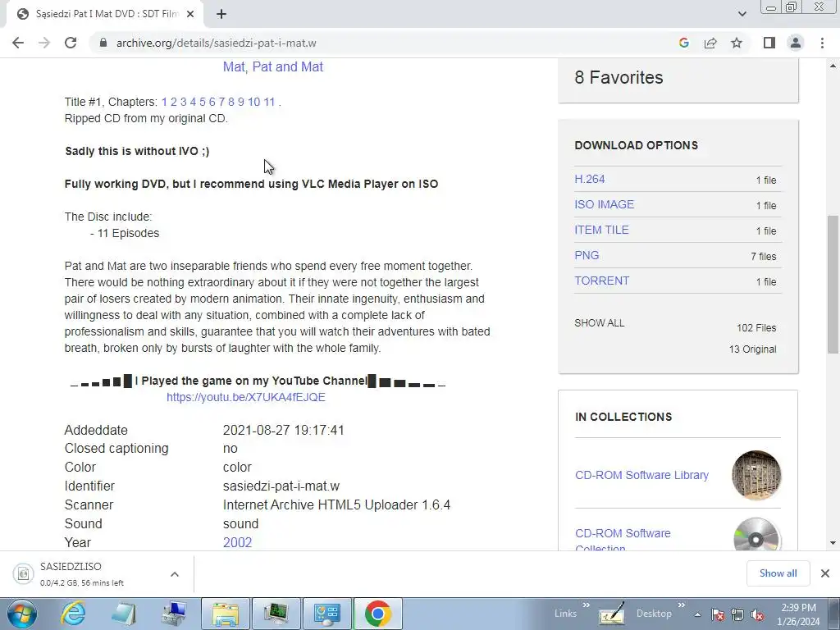Viewport: 840px width, 630px height.
Task: Download the TORRENT option
Action: (602, 281)
